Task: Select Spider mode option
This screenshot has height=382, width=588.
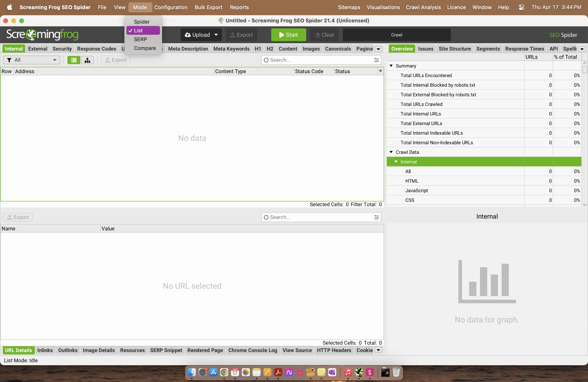Action: [142, 22]
